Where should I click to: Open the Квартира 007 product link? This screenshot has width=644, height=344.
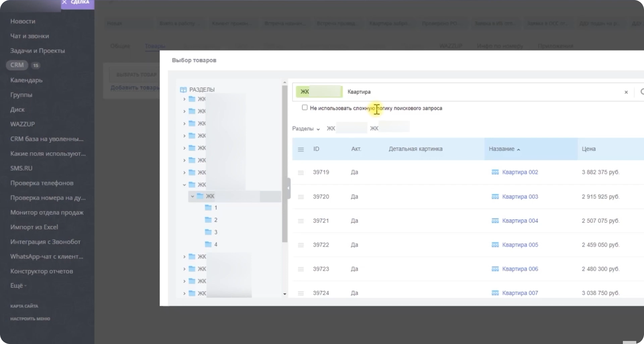click(520, 293)
